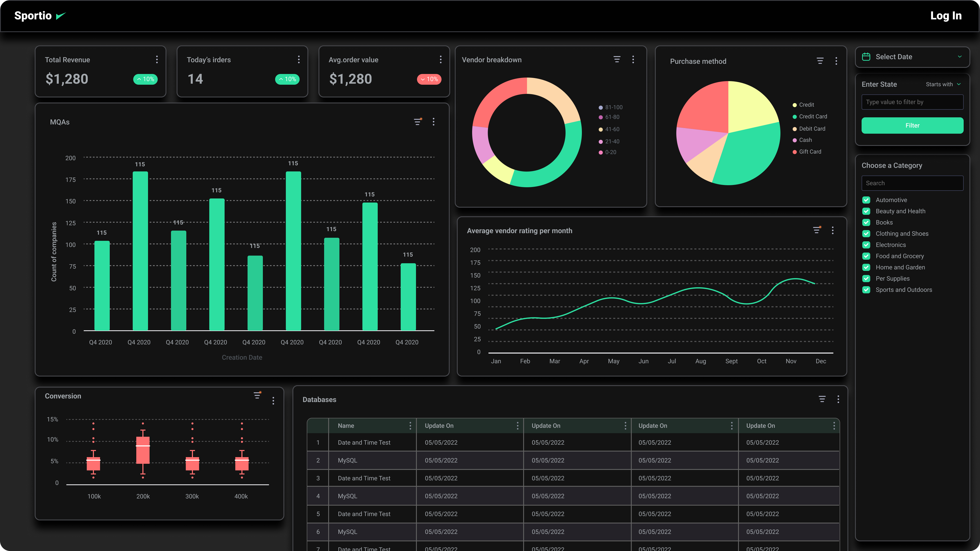Click Average vendor rating filter icon
The height and width of the screenshot is (551, 980).
(816, 230)
